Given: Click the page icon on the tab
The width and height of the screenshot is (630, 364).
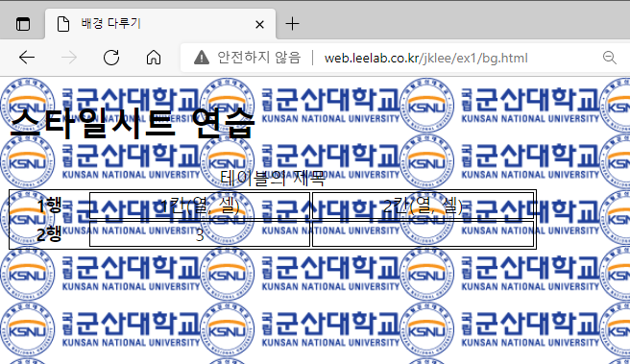Looking at the screenshot, I should (63, 24).
